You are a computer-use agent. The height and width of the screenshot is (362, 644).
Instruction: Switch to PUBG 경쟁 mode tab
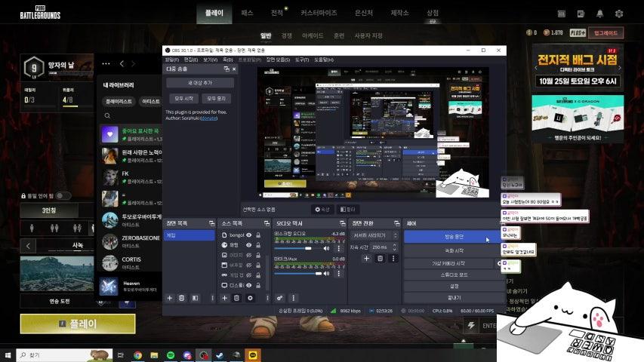pyautogui.click(x=287, y=35)
